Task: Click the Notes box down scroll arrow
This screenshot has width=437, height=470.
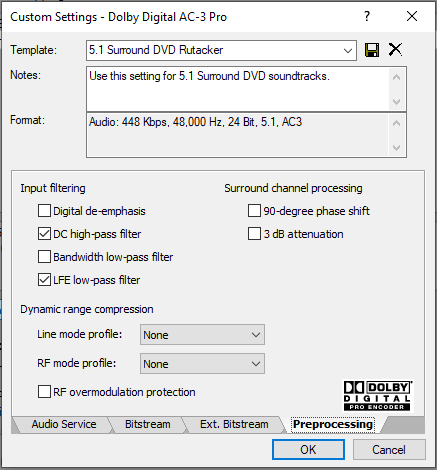Action: [x=396, y=101]
